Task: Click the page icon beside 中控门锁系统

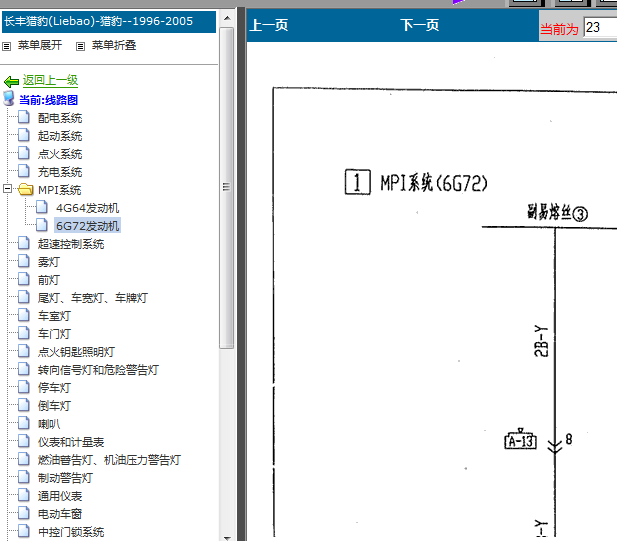Action: [x=24, y=531]
